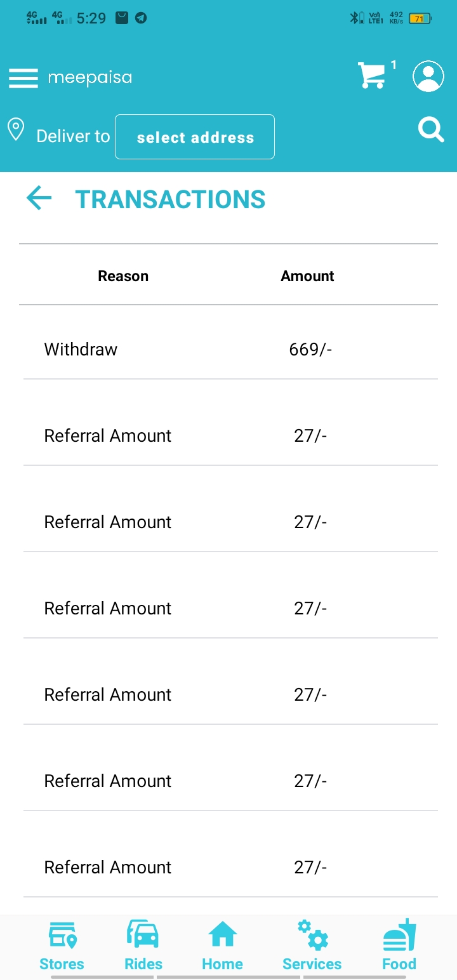Tap the search magnifier icon
457x980 pixels.
(431, 129)
